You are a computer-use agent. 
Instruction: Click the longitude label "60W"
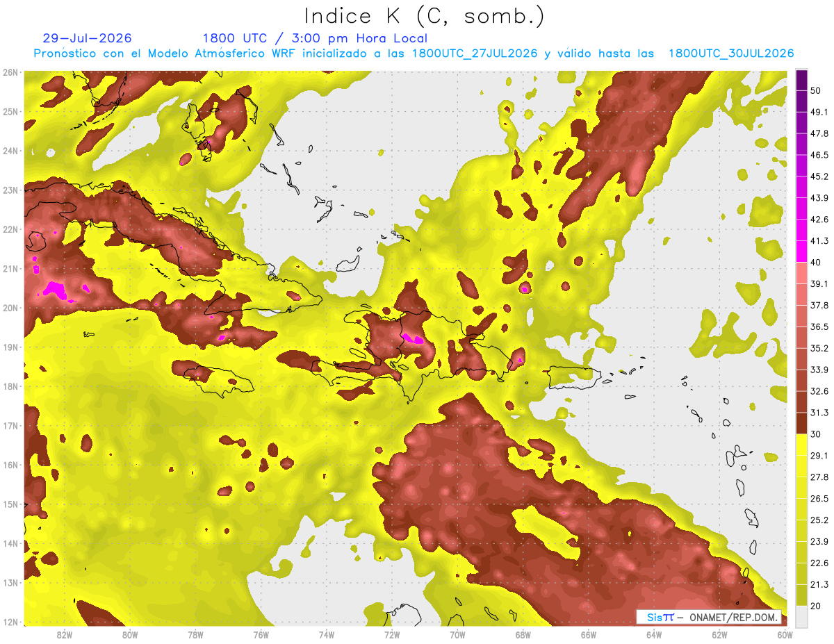(x=785, y=635)
